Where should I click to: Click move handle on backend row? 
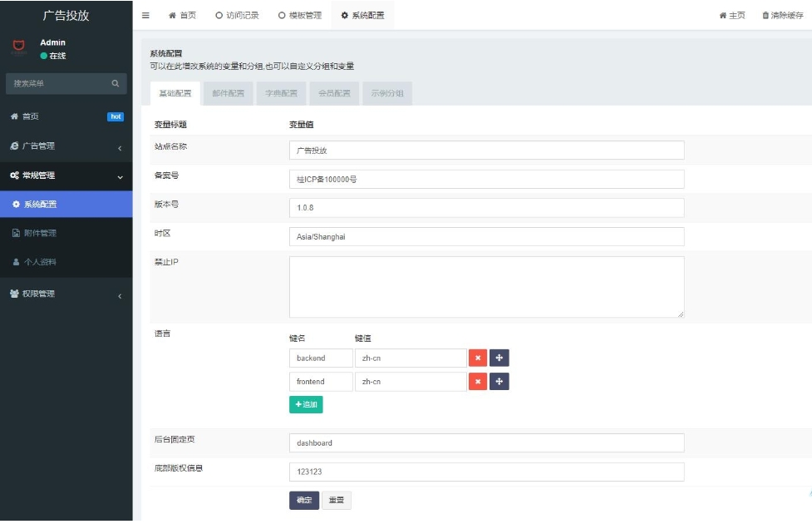(x=499, y=358)
